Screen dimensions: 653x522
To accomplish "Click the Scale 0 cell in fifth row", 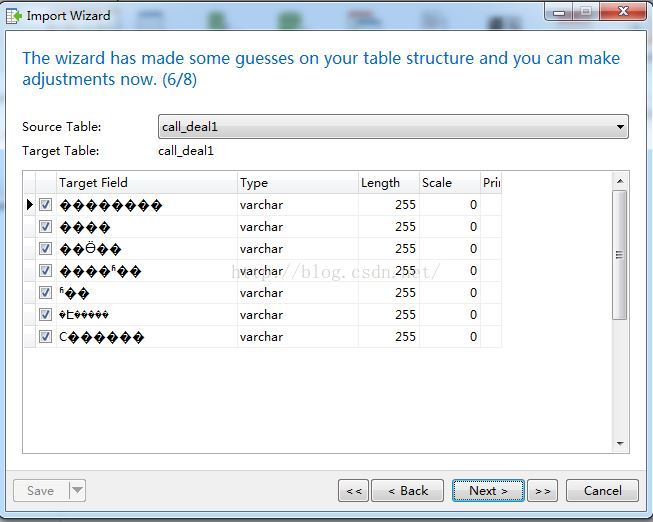I will pyautogui.click(x=450, y=292).
